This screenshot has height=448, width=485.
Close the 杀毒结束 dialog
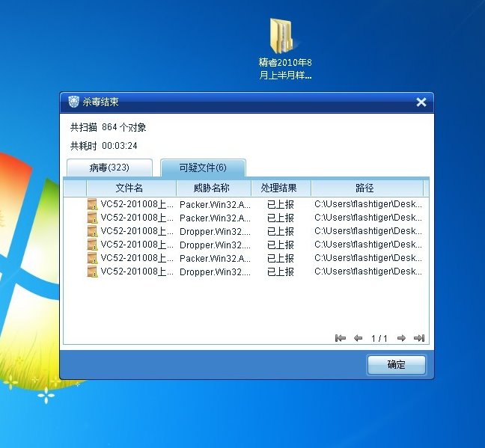point(421,102)
